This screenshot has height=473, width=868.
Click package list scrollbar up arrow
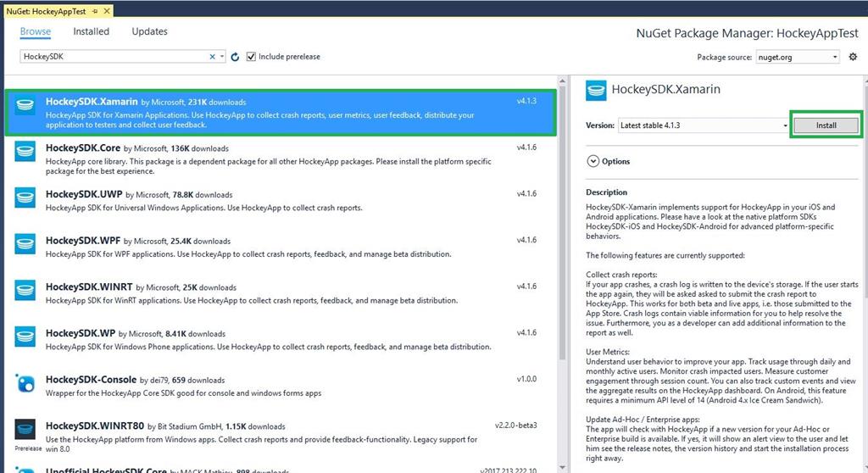(563, 81)
